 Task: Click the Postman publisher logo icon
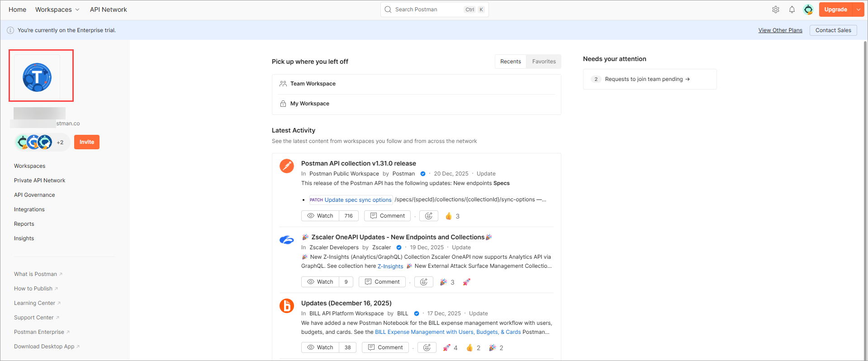click(x=286, y=166)
